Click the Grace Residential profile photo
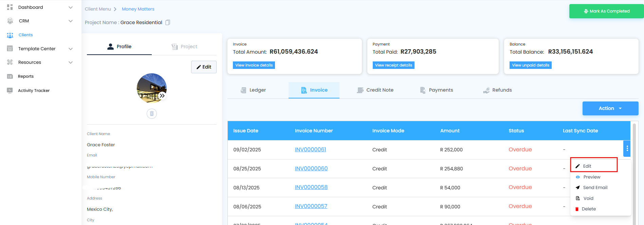Image resolution: width=644 pixels, height=225 pixels. click(x=152, y=88)
